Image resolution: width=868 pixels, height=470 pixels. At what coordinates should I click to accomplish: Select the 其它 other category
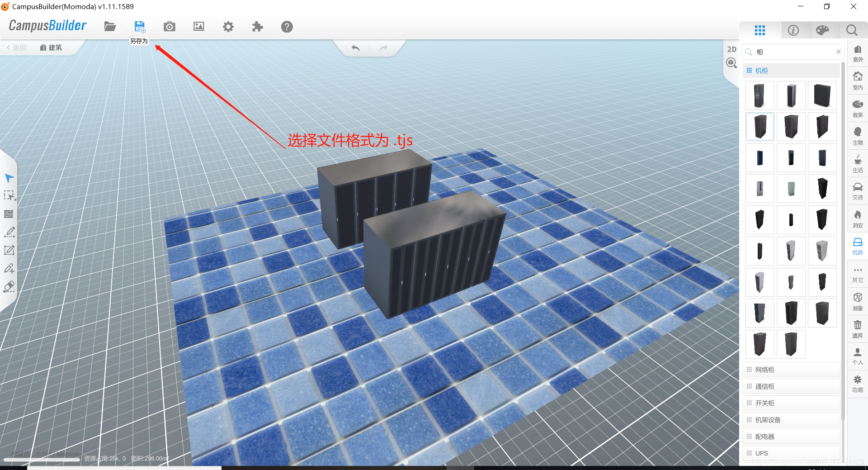(858, 275)
